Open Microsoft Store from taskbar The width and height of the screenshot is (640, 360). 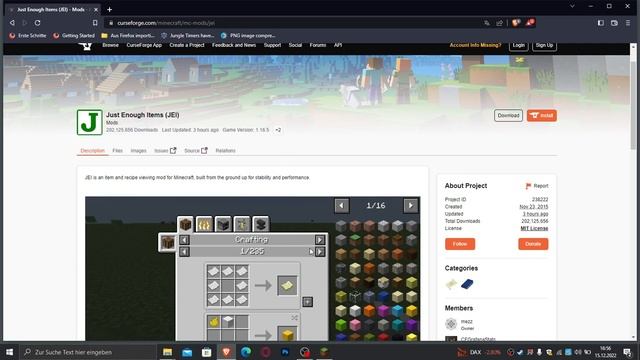click(x=207, y=352)
